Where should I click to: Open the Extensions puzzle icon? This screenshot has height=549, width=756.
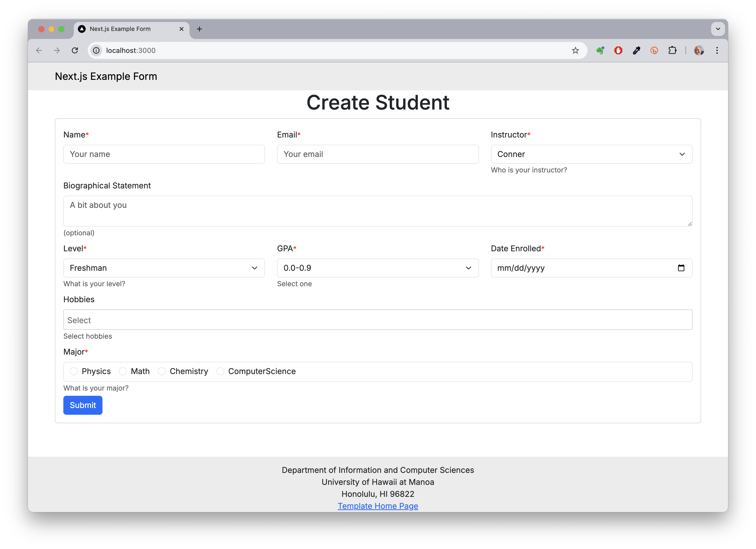pyautogui.click(x=672, y=50)
